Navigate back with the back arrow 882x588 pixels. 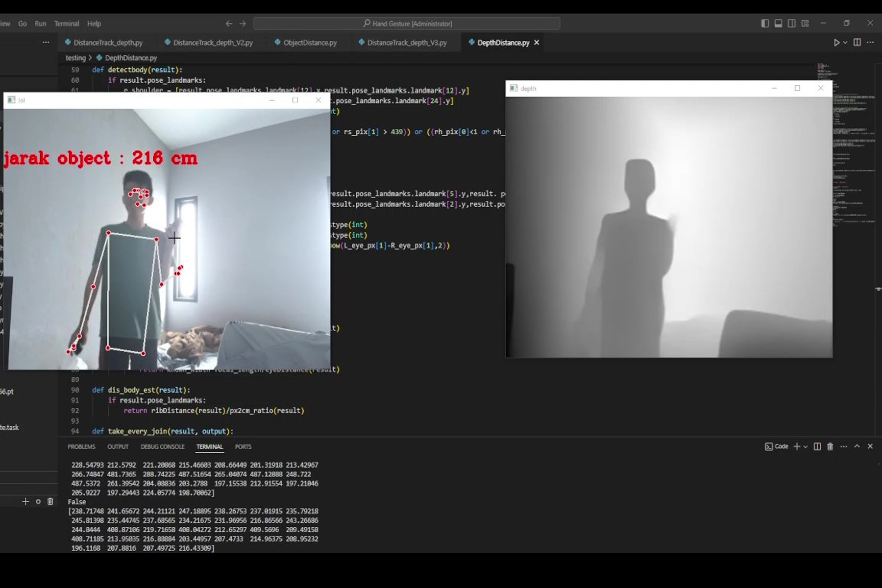(228, 23)
